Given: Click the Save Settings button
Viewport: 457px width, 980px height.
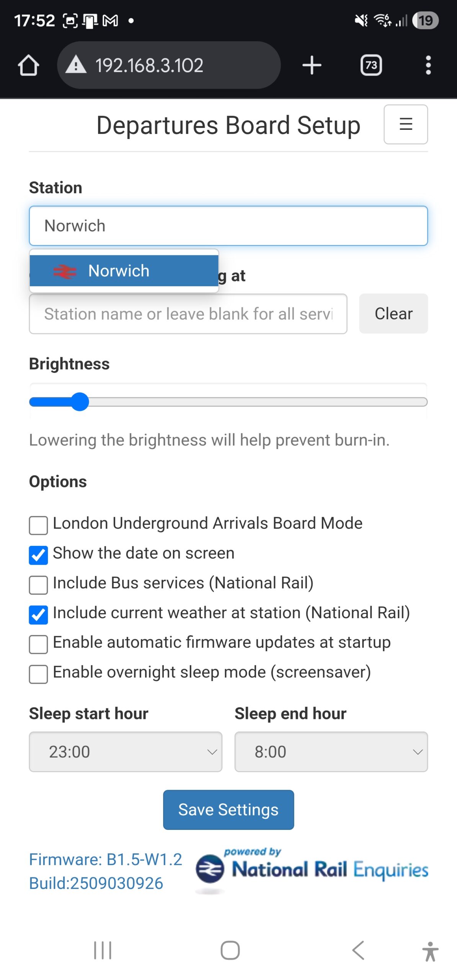Looking at the screenshot, I should (228, 809).
